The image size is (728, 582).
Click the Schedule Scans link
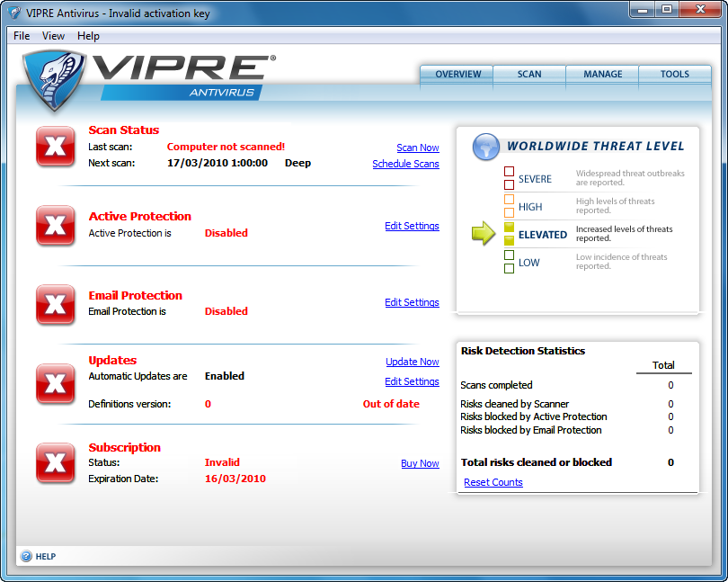[x=405, y=164]
